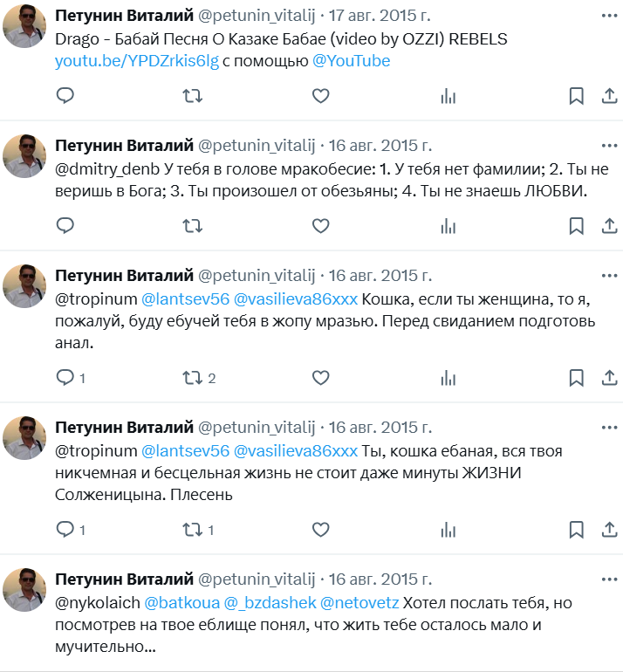The width and height of the screenshot is (623, 672).
Task: Click the 17 авг. 2015 г. timestamp
Action: [x=380, y=16]
